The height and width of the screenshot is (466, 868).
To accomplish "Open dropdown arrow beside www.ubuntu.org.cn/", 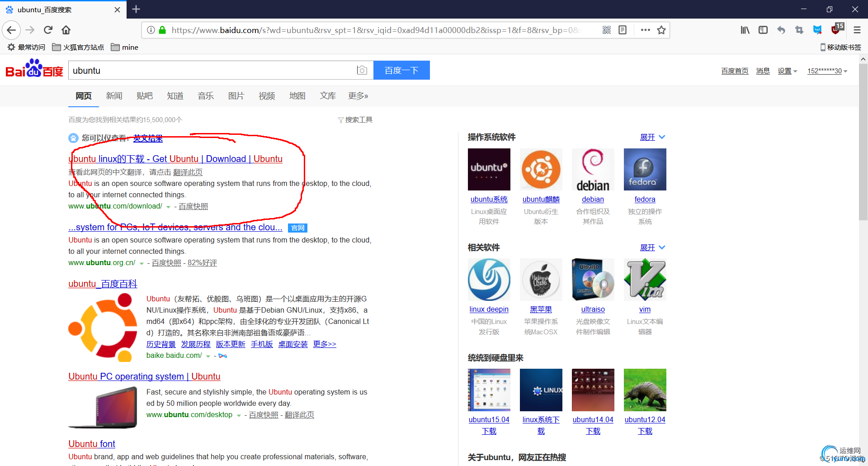I will coord(142,263).
